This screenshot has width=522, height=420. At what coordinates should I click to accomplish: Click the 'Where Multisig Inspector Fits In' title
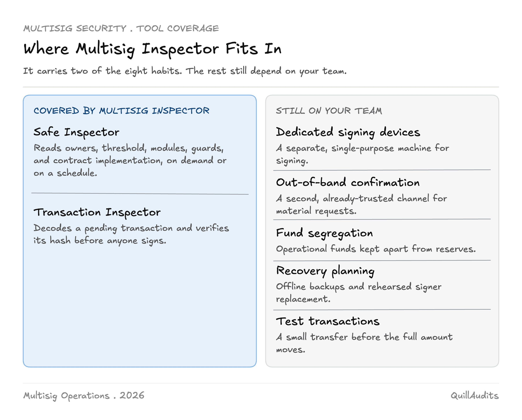click(x=152, y=49)
